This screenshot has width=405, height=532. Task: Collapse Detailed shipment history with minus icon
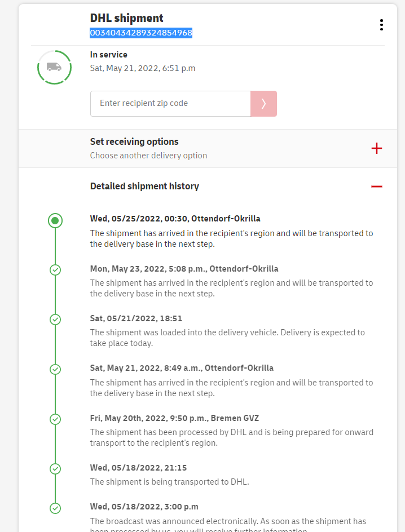pyautogui.click(x=376, y=187)
